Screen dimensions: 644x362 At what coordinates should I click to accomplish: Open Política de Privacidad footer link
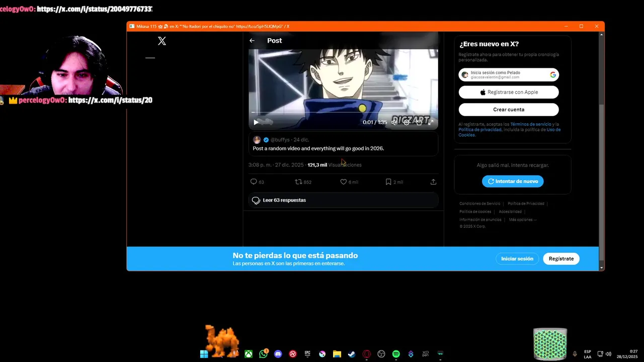click(x=526, y=204)
